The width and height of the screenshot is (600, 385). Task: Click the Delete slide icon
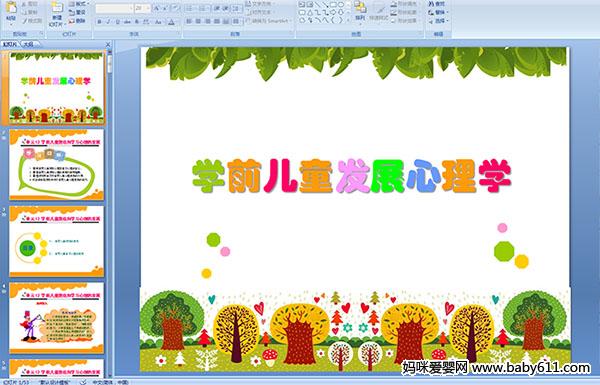[72, 21]
